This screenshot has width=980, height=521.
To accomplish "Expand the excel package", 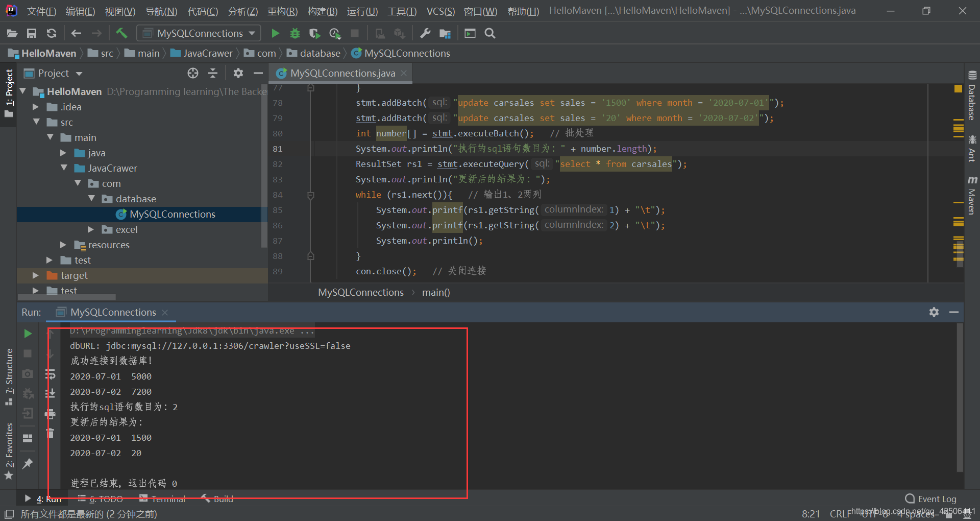I will coord(91,229).
